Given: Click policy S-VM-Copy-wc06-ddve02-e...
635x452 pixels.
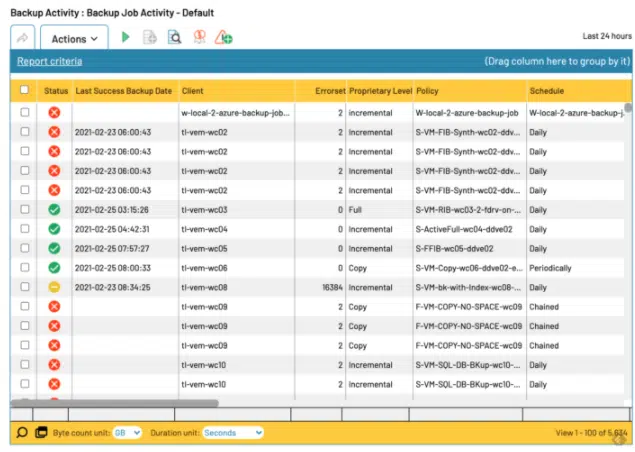Looking at the screenshot, I should (x=469, y=268).
